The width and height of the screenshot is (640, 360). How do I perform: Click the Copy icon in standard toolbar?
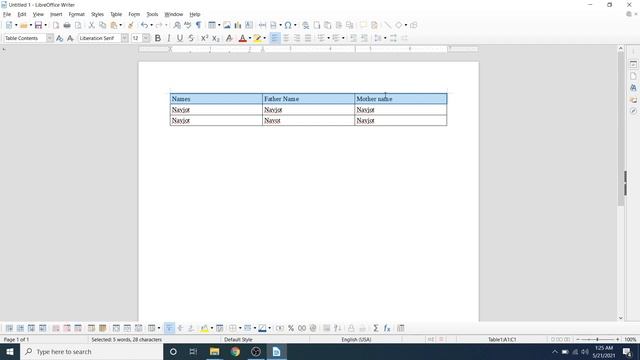[x=102, y=25]
